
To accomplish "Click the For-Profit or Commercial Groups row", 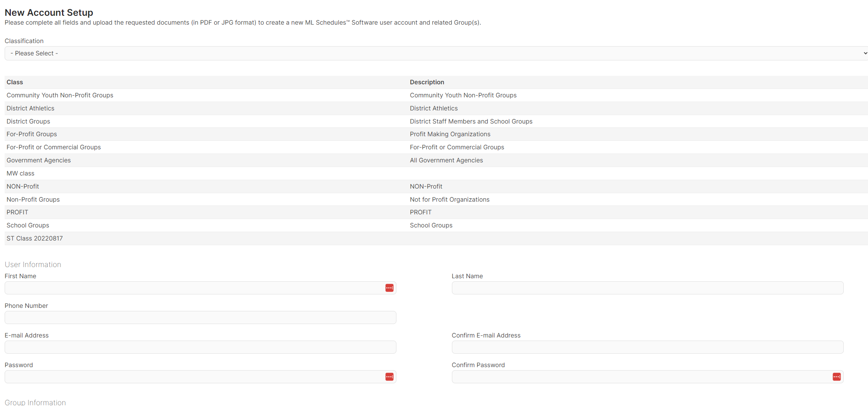I will coord(436,147).
